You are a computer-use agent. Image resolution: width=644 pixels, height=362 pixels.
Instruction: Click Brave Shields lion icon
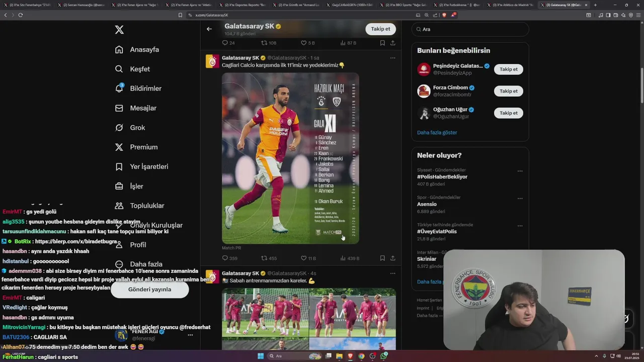[444, 15]
